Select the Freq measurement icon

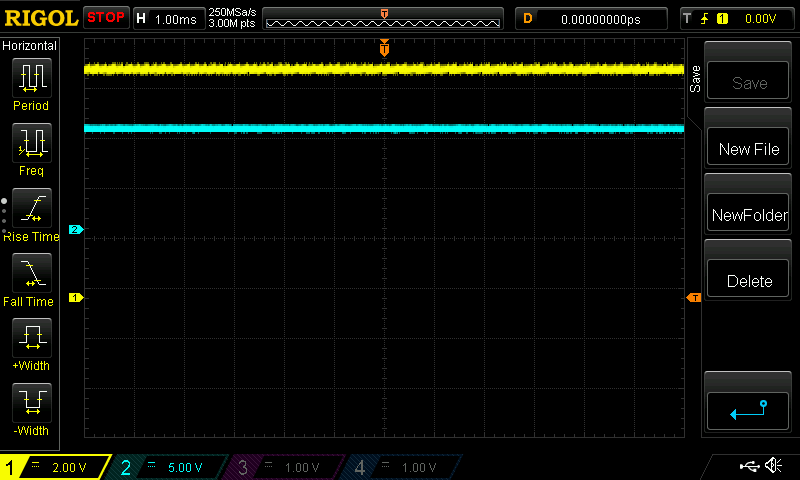click(30, 147)
